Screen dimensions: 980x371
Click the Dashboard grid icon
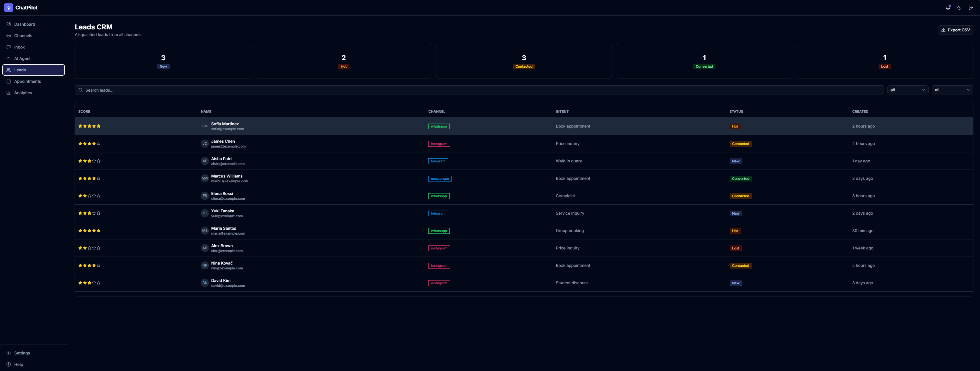pos(8,24)
